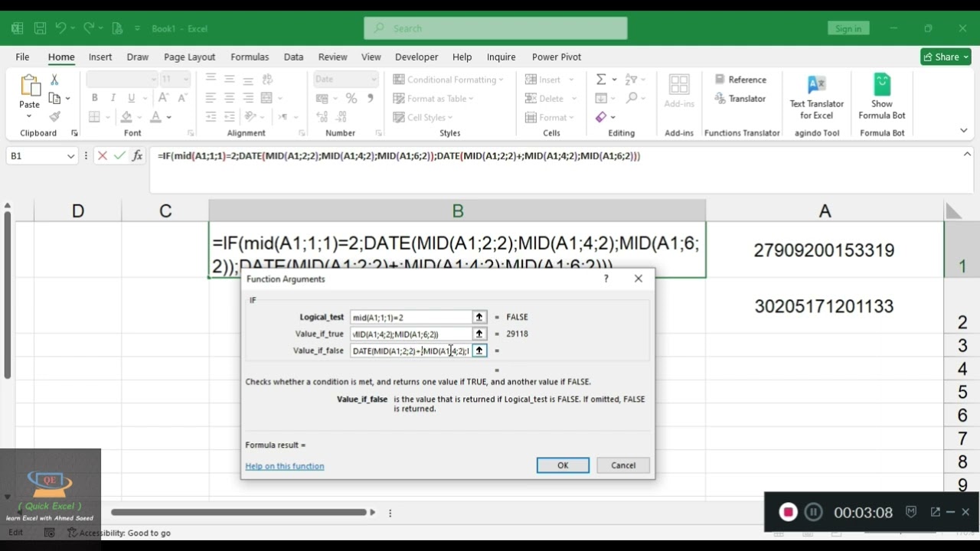Viewport: 980px width, 551px height.
Task: Click Show Formula Bot
Action: click(882, 97)
